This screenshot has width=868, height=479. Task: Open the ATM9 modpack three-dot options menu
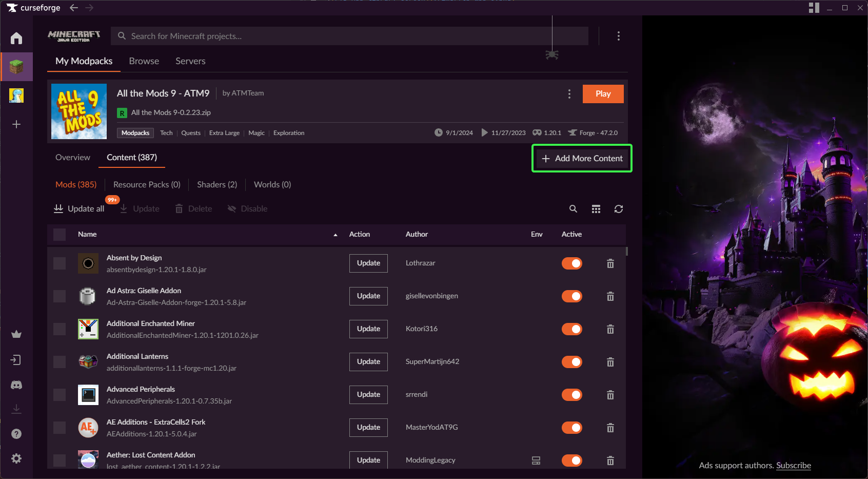[569, 94]
